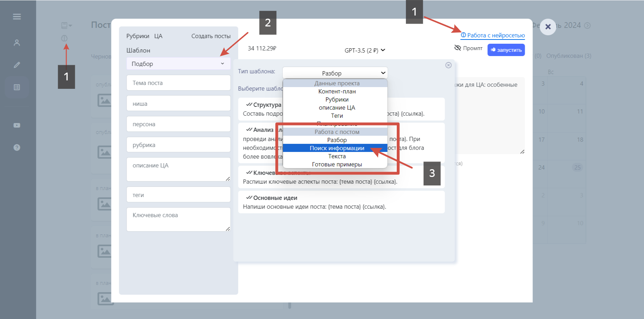Click the next month arrow beside 2024

[x=587, y=25]
